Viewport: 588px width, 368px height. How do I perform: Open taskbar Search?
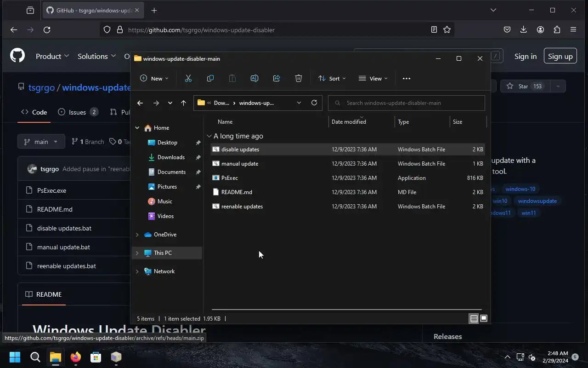coord(35,357)
